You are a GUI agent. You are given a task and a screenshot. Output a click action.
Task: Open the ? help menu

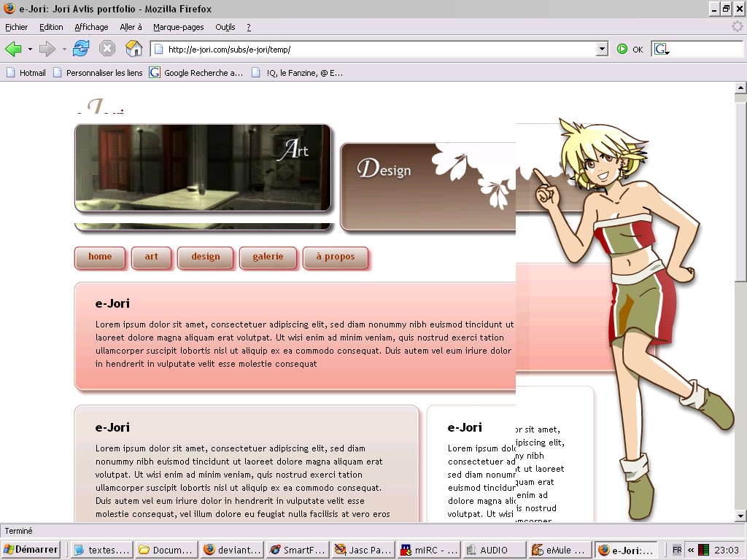point(249,27)
